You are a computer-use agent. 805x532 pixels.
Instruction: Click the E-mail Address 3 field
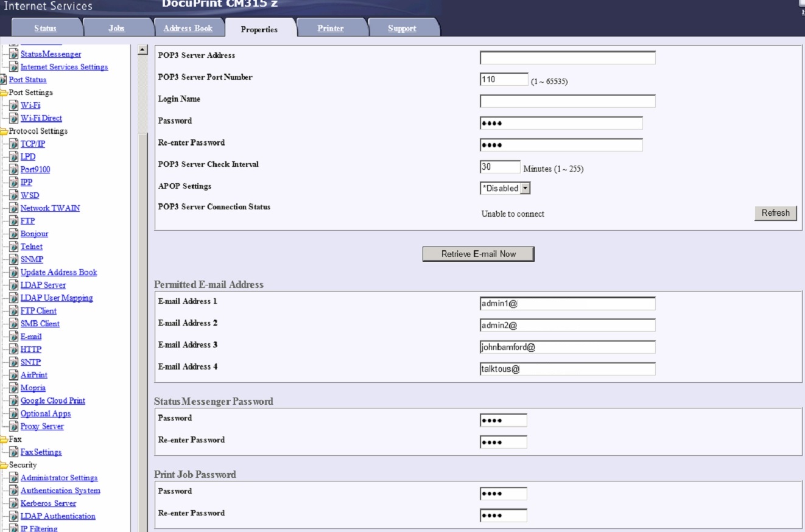[568, 348]
